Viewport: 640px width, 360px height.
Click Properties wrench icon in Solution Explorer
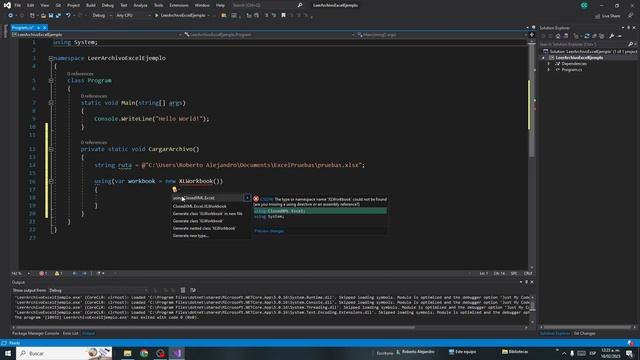611,36
